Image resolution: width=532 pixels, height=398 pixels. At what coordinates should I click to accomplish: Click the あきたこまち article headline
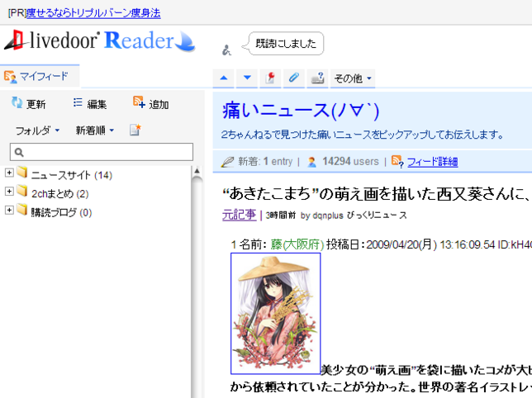[376, 194]
